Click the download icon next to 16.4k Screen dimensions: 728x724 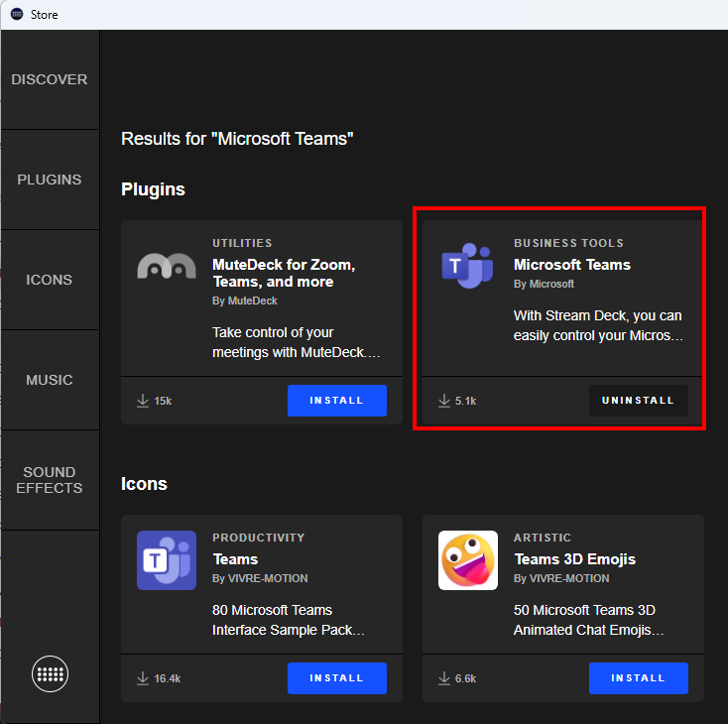(143, 678)
